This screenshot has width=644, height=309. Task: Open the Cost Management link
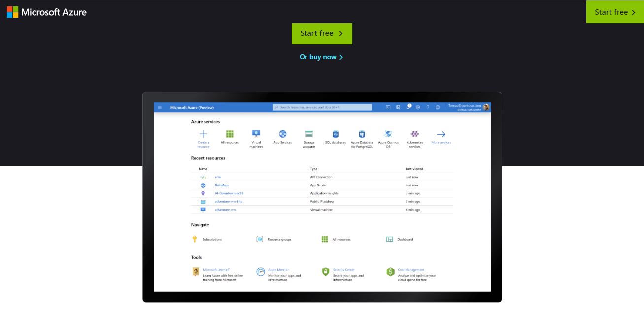(x=411, y=270)
